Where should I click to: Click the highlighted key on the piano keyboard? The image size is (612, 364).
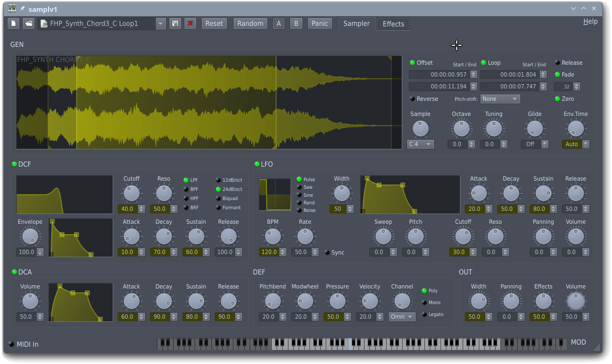pos(350,345)
